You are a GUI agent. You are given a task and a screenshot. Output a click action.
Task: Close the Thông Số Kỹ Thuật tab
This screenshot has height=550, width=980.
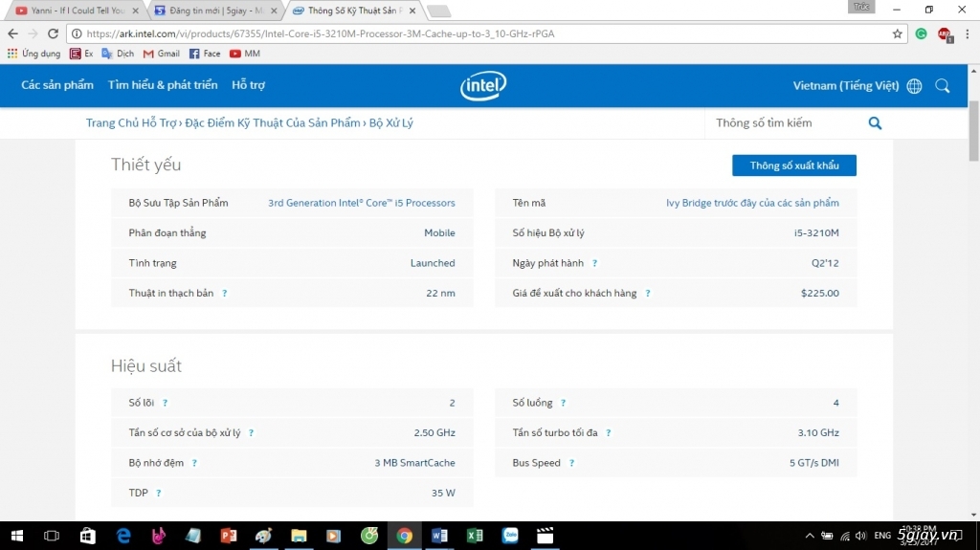pyautogui.click(x=412, y=11)
